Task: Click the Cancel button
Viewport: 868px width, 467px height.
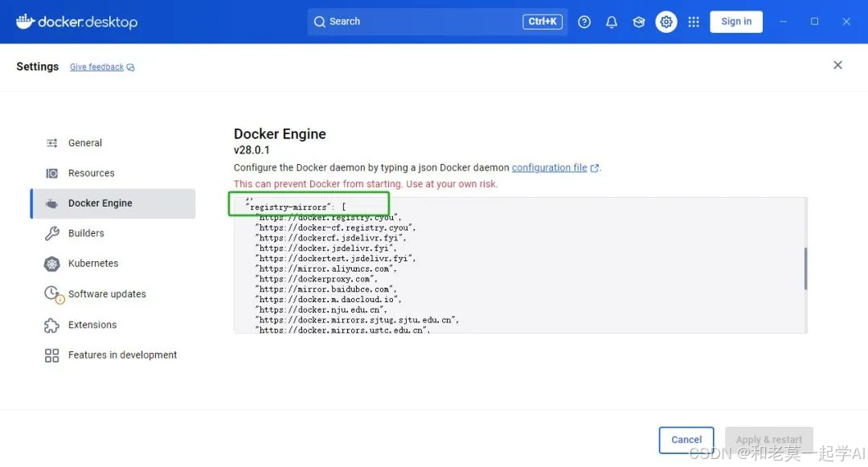Action: [x=686, y=440]
